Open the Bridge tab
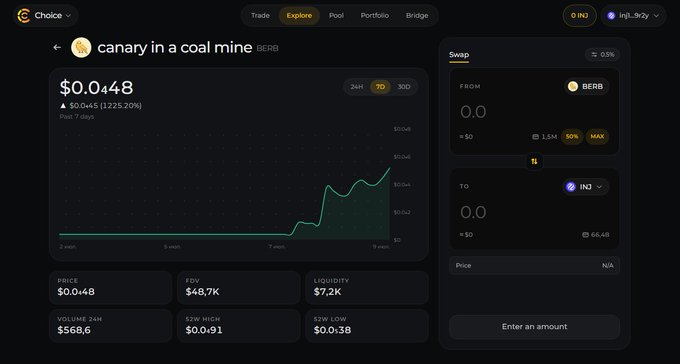Viewport: 680px width, 364px height. (417, 16)
